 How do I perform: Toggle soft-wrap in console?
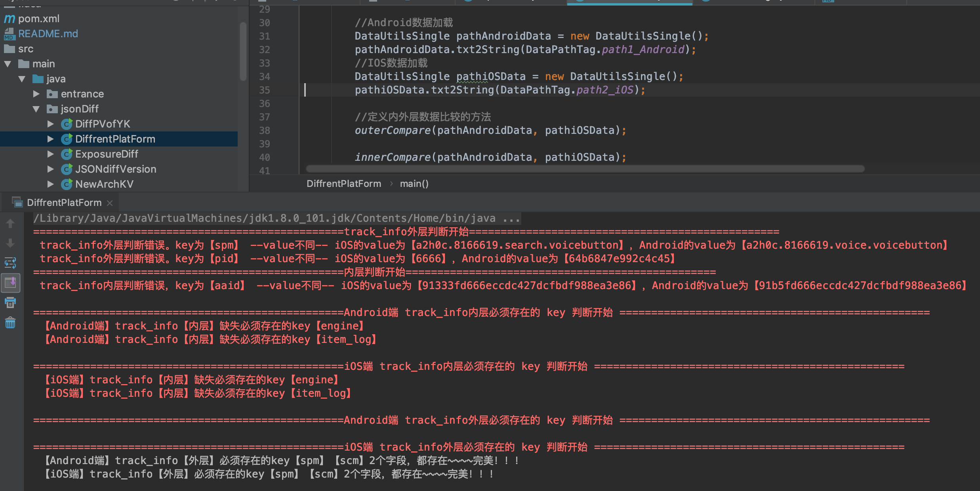click(x=10, y=263)
